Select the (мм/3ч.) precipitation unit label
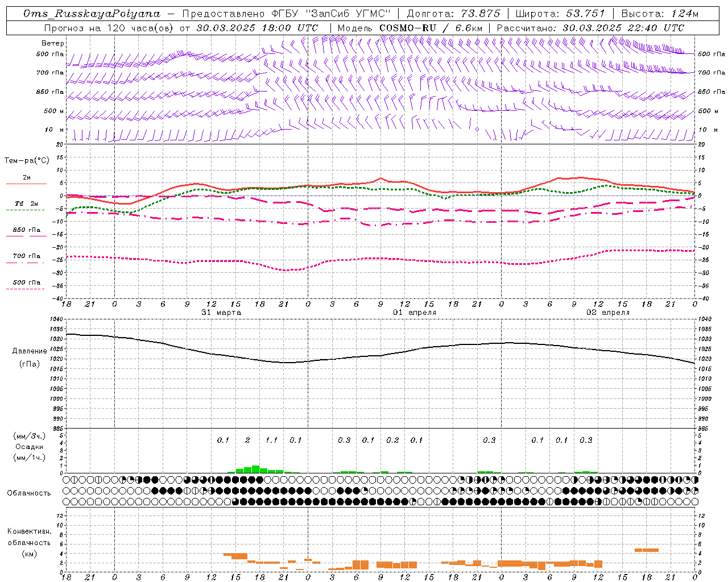This screenshot has width=728, height=582. (x=30, y=436)
